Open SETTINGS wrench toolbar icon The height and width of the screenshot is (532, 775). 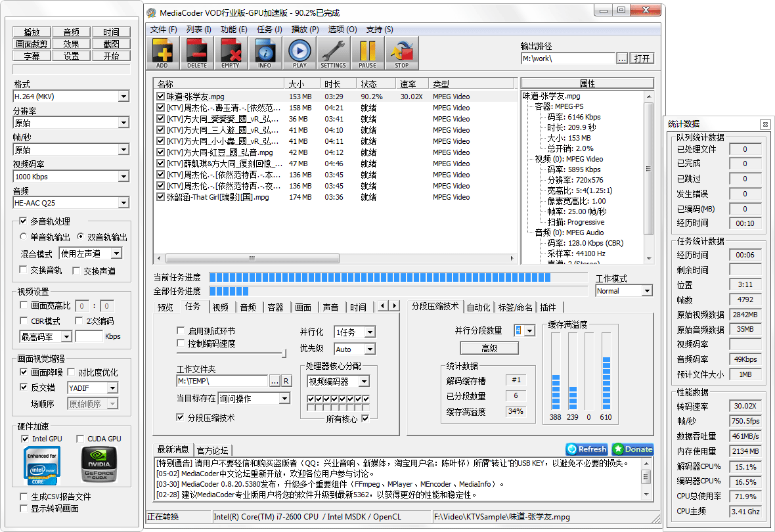coord(333,53)
